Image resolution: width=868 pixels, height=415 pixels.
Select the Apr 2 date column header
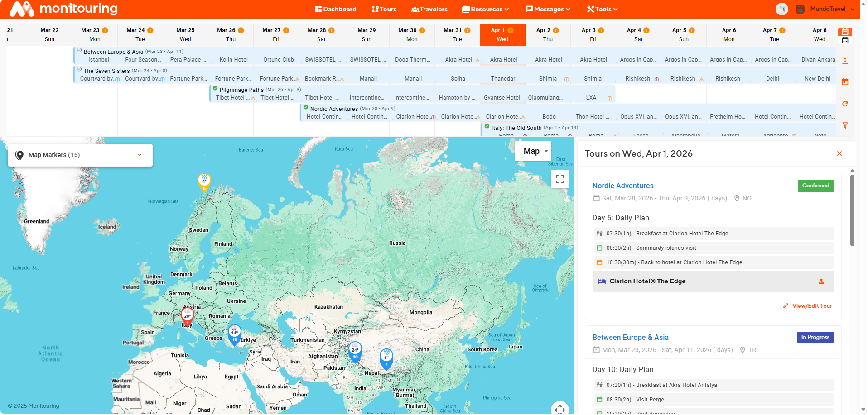click(548, 34)
